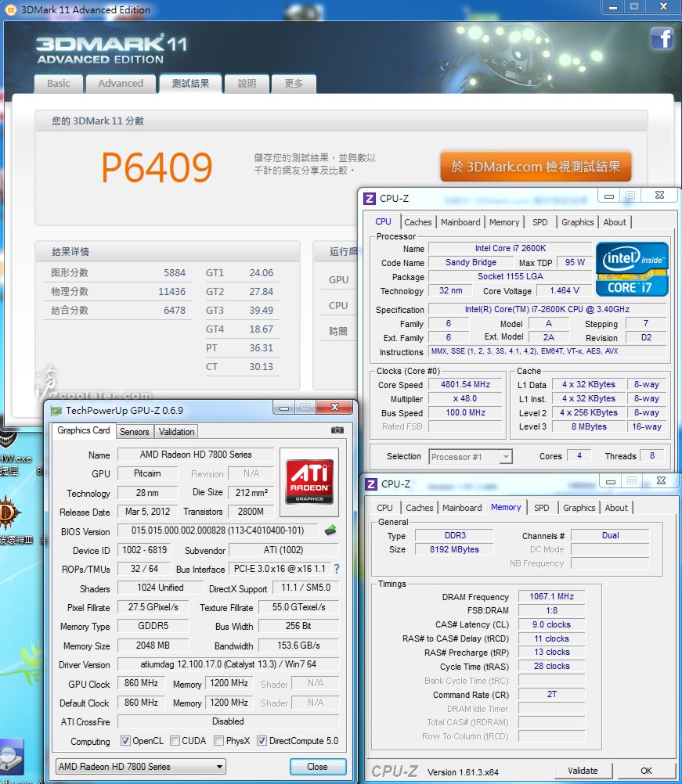Click the Driver Version field in GPU-Z
This screenshot has width=682, height=784.
pyautogui.click(x=228, y=664)
